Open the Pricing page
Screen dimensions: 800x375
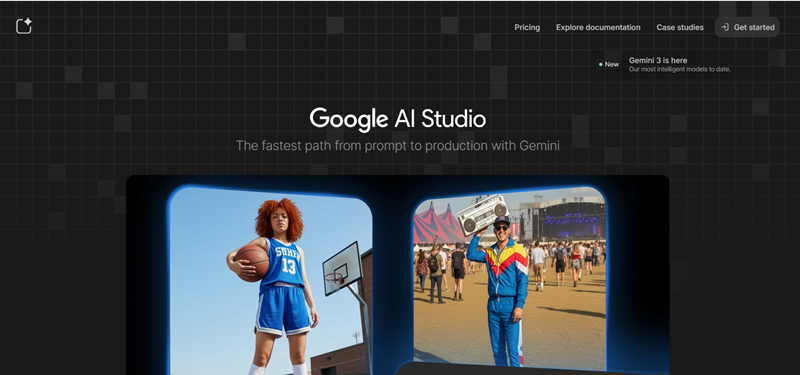pyautogui.click(x=527, y=28)
